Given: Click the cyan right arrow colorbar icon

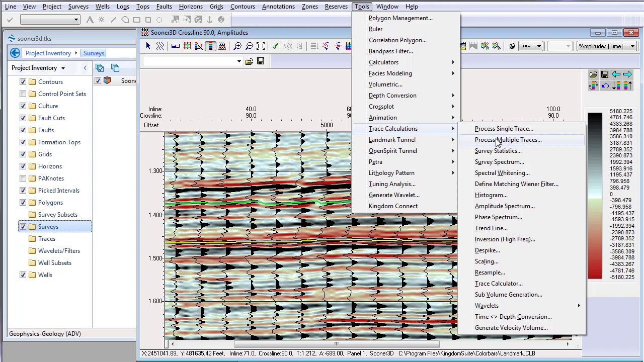Looking at the screenshot, I should click(628, 75).
